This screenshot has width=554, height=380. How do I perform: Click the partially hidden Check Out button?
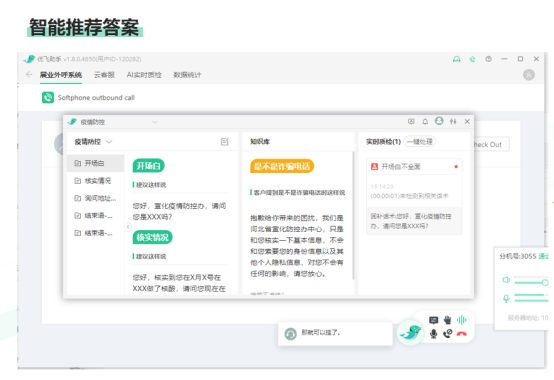click(491, 144)
